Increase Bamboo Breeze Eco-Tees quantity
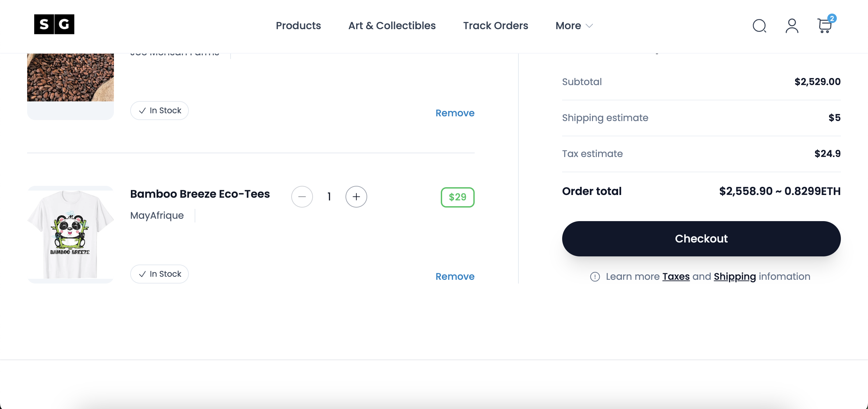The width and height of the screenshot is (868, 409). click(x=356, y=197)
